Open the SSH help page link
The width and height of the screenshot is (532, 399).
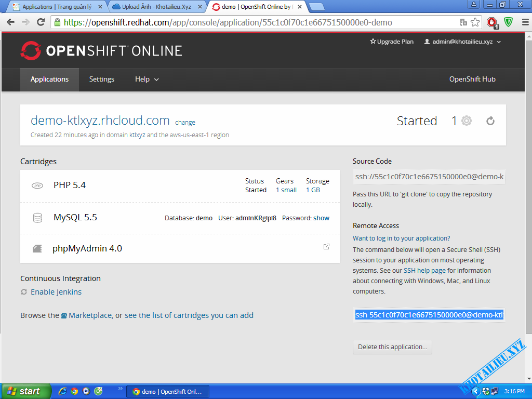coord(424,271)
